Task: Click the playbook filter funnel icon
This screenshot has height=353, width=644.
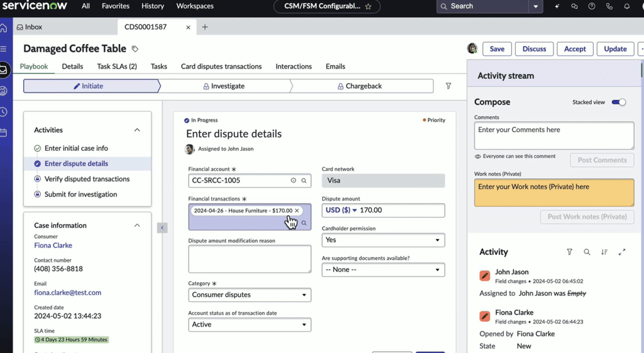Action: (448, 86)
